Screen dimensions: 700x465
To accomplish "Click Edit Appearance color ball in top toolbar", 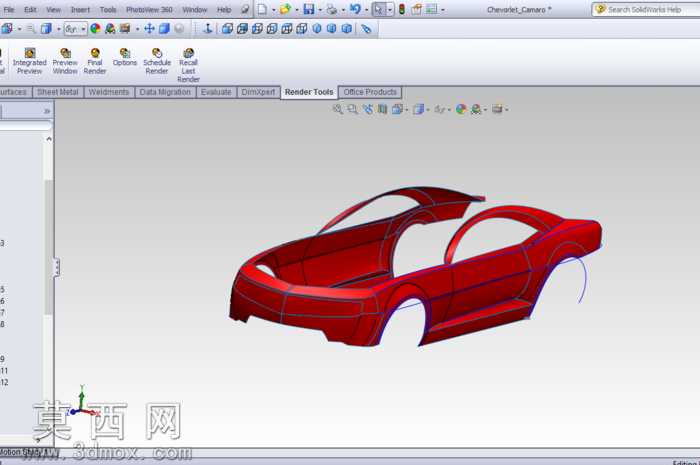I will click(95, 29).
